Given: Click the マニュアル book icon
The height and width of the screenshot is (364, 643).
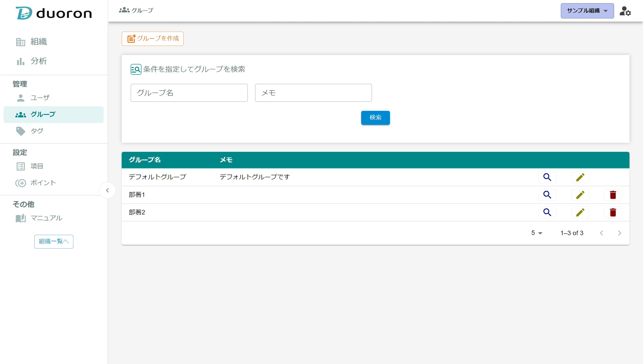Looking at the screenshot, I should 21,218.
